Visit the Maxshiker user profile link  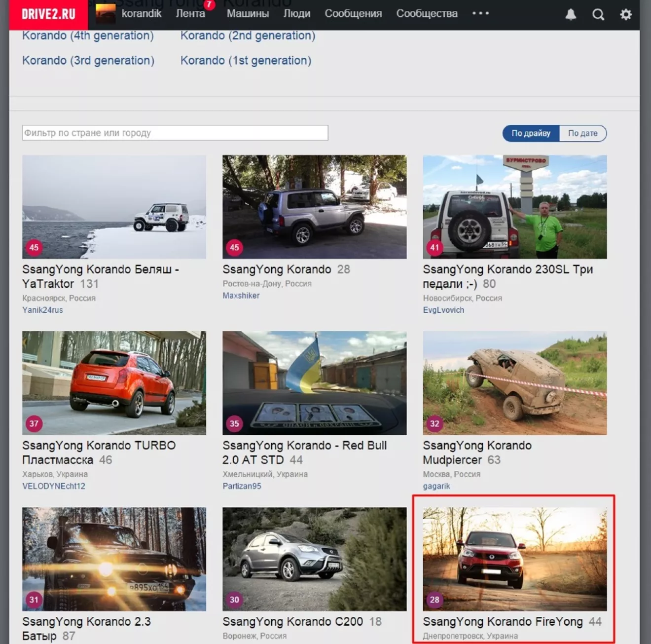[241, 296]
